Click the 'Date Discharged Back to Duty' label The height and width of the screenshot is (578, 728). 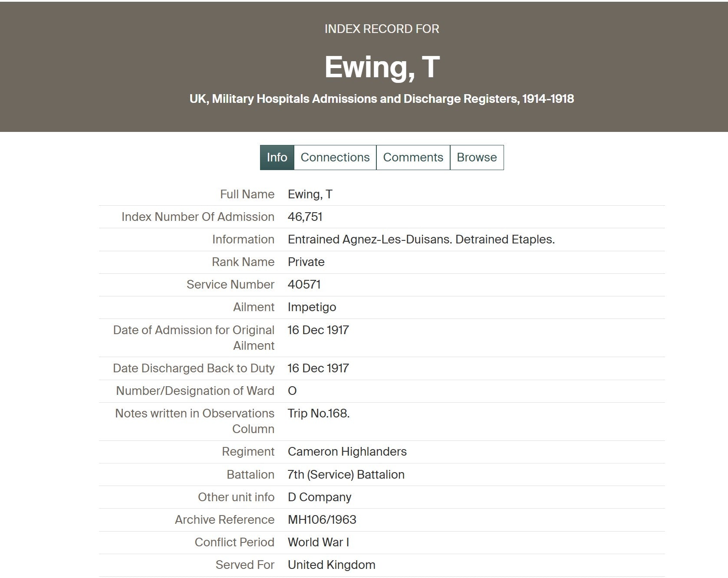[194, 368]
